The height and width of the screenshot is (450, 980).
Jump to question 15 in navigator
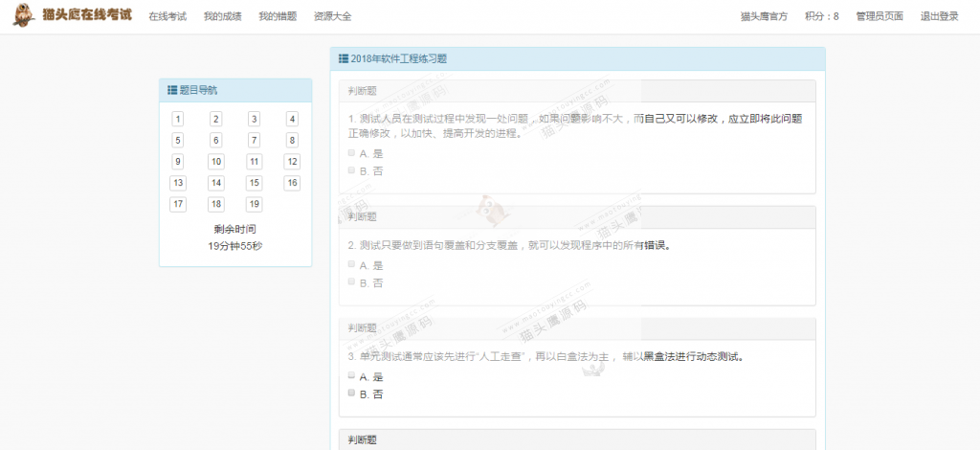tap(254, 183)
